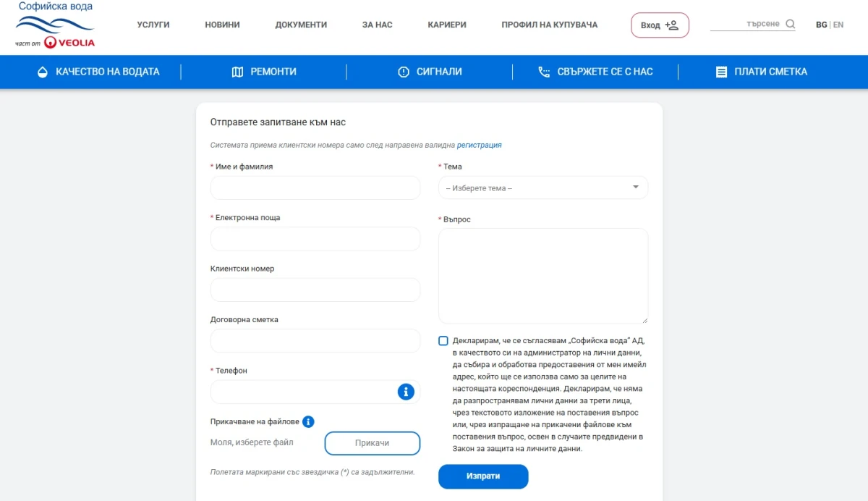Click the phone icon by СВЪРЖЕТЕ СЕ С НАС
Viewport: 868px width, 501px height.
tap(544, 72)
